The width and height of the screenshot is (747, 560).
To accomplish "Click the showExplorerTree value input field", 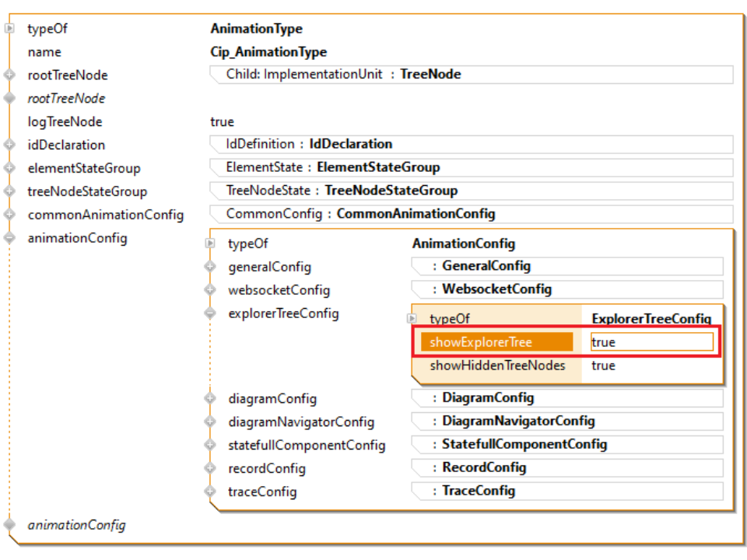I will 651,342.
